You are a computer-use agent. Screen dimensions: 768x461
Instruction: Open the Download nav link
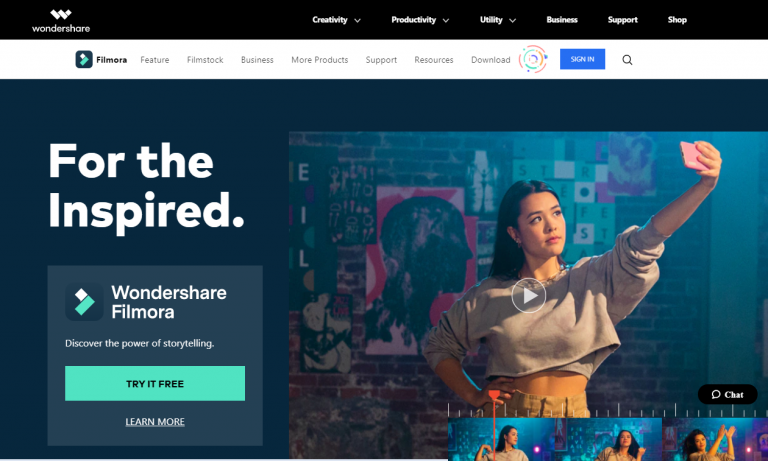click(490, 60)
